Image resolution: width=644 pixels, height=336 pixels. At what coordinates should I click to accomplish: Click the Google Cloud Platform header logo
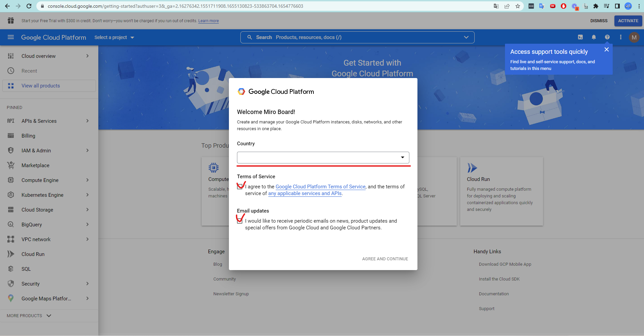click(54, 37)
